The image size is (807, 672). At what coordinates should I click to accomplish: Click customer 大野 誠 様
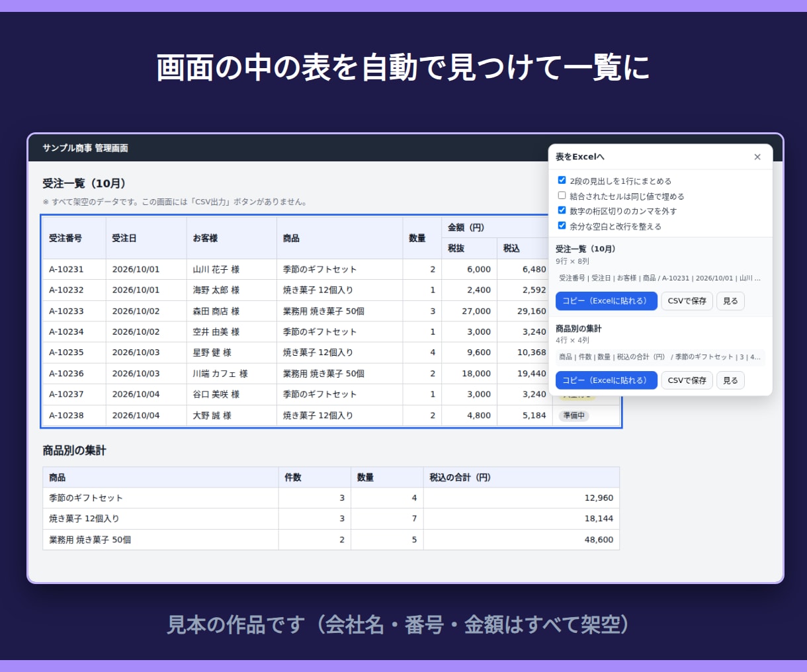click(x=212, y=415)
